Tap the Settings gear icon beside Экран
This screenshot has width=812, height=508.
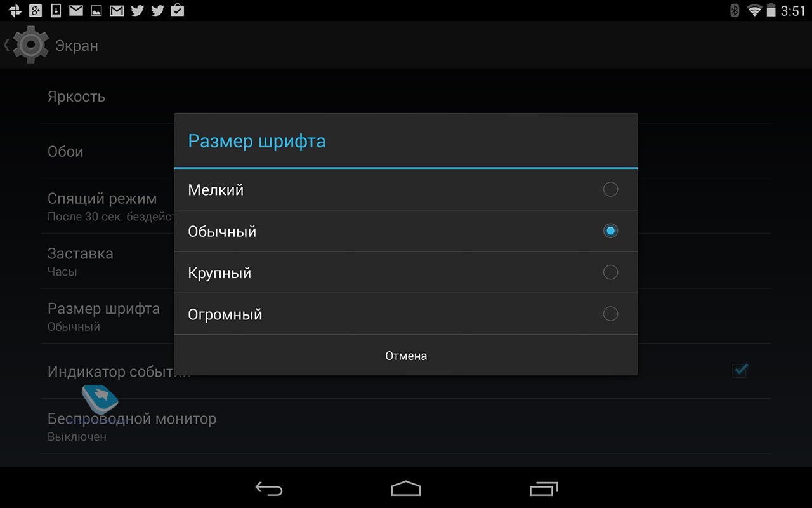tap(31, 44)
